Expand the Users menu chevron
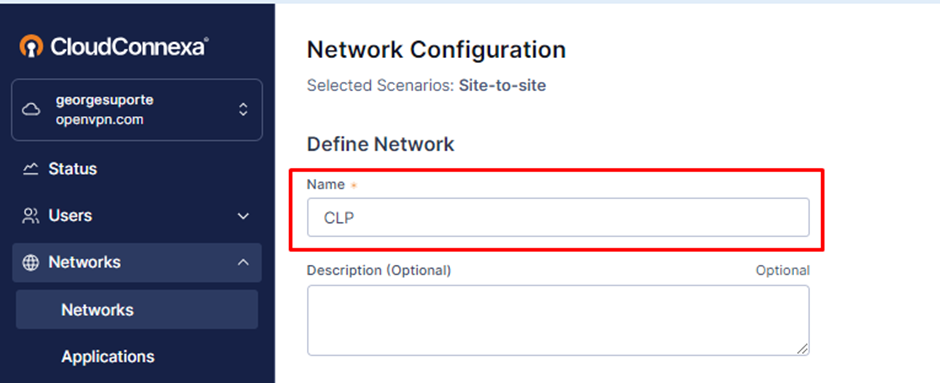940x383 pixels. click(x=243, y=216)
